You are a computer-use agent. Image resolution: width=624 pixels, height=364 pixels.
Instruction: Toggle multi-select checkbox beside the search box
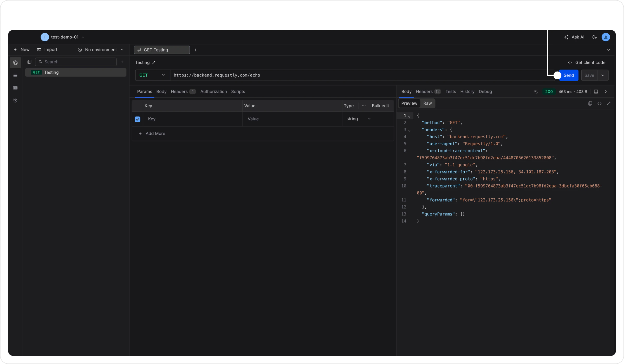pyautogui.click(x=29, y=62)
